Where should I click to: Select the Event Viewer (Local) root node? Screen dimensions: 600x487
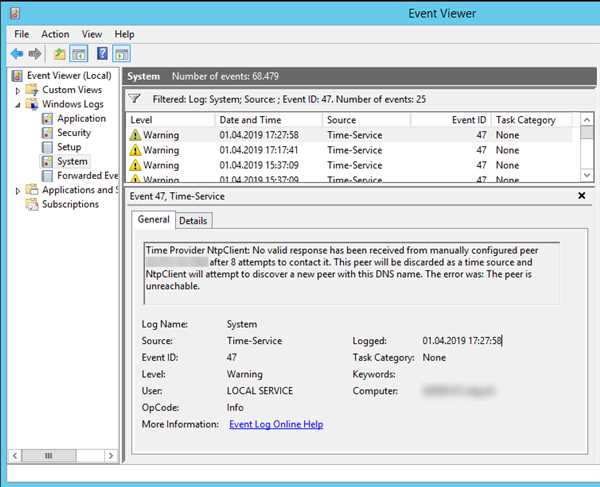tap(69, 75)
